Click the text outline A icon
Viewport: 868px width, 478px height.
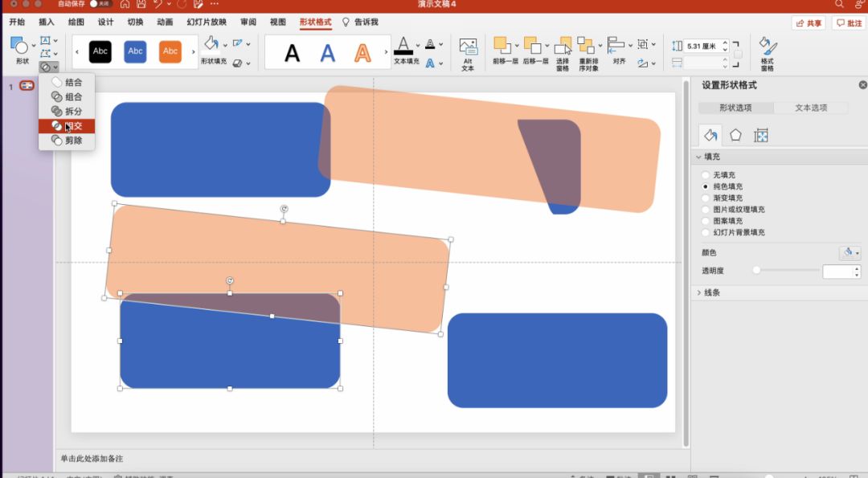tap(430, 44)
